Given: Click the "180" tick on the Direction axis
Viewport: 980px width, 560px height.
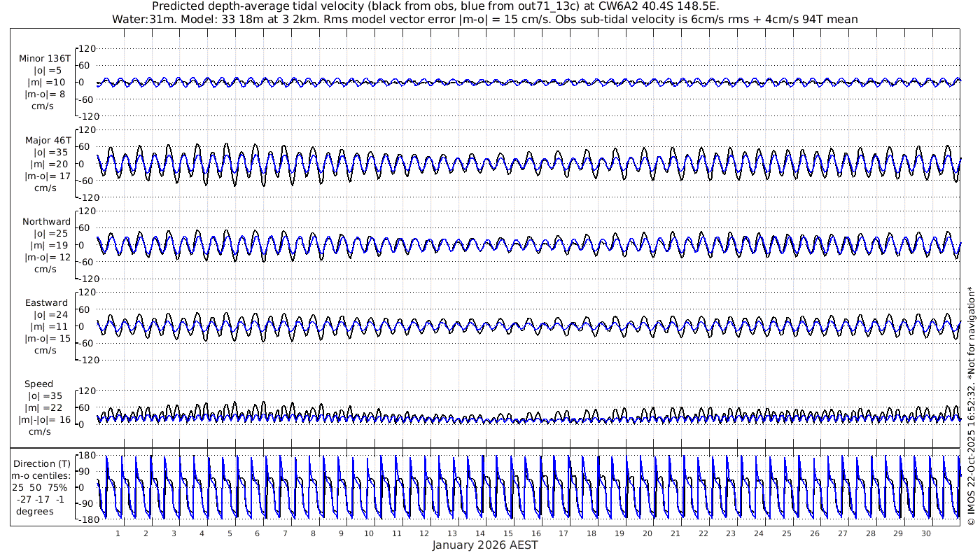Looking at the screenshot, I should (87, 456).
